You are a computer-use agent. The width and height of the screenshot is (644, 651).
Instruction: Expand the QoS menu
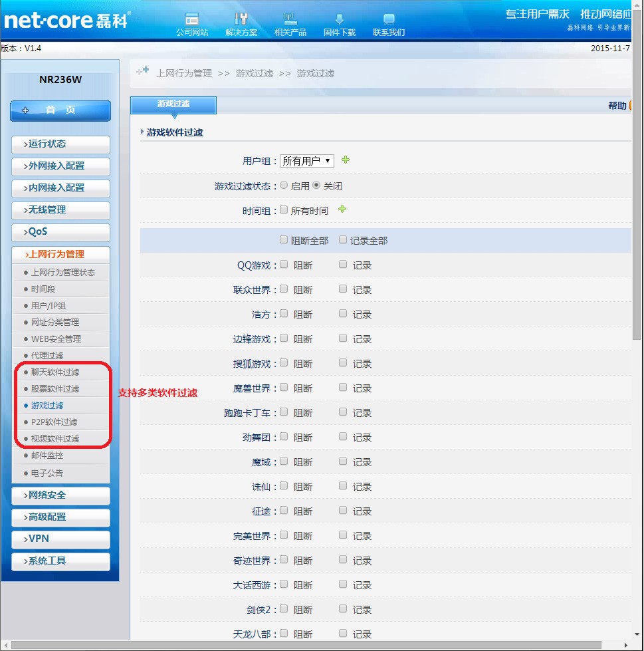(x=60, y=232)
